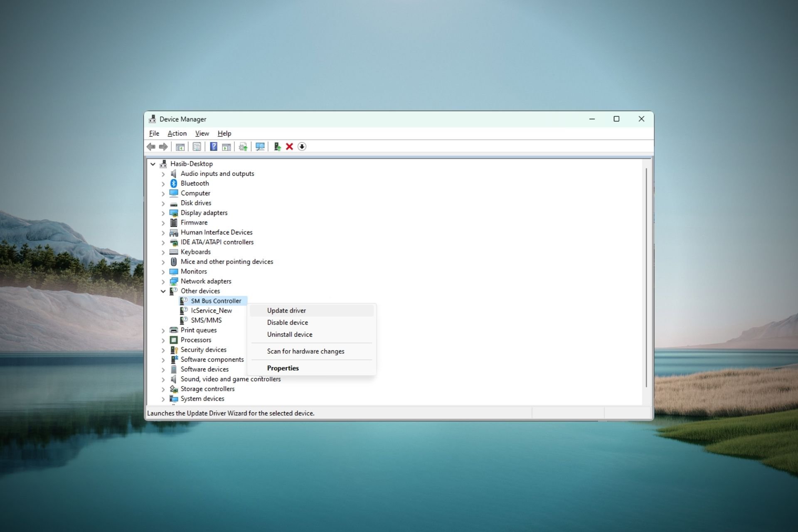The image size is (798, 532).
Task: Toggle the action pane toolbar icon
Action: pyautogui.click(x=227, y=147)
